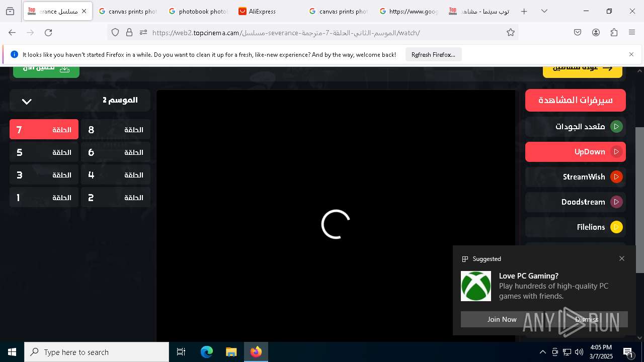The width and height of the screenshot is (644, 362).
Task: Open File Explorer from taskbar
Action: point(231,352)
